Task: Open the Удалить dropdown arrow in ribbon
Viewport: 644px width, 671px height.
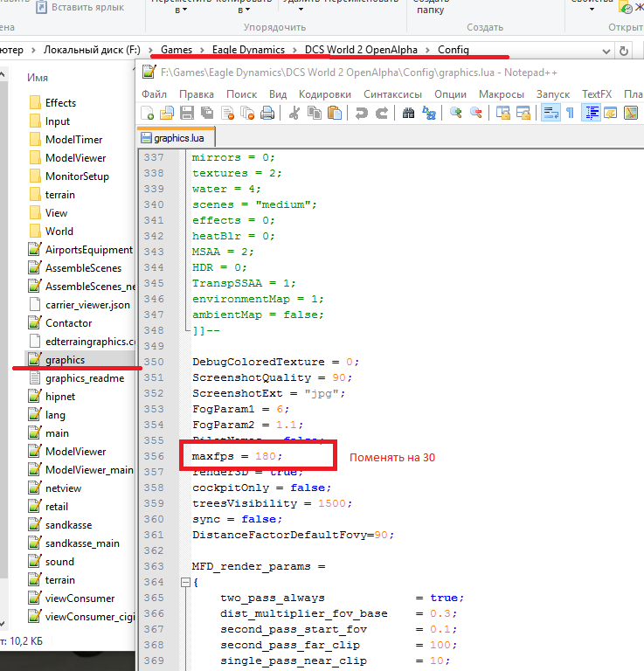Action: click(x=301, y=10)
